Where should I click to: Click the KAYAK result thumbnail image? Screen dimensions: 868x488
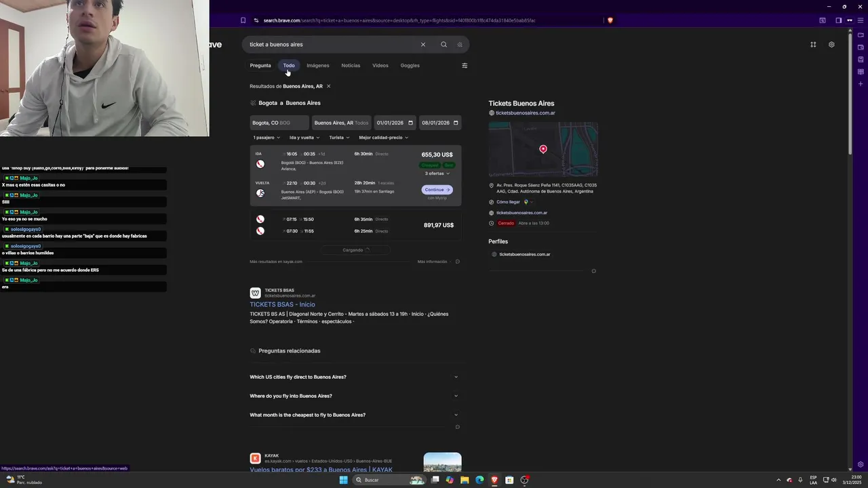point(442,462)
